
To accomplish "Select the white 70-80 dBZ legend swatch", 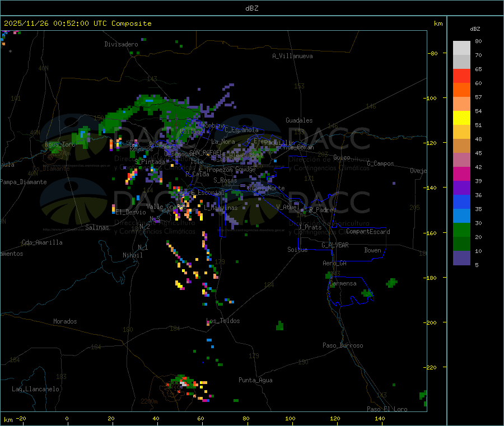I will click(461, 48).
